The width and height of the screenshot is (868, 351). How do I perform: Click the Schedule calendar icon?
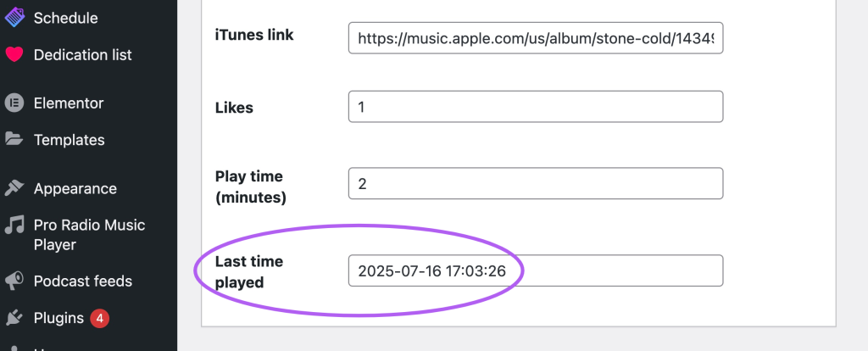(14, 17)
